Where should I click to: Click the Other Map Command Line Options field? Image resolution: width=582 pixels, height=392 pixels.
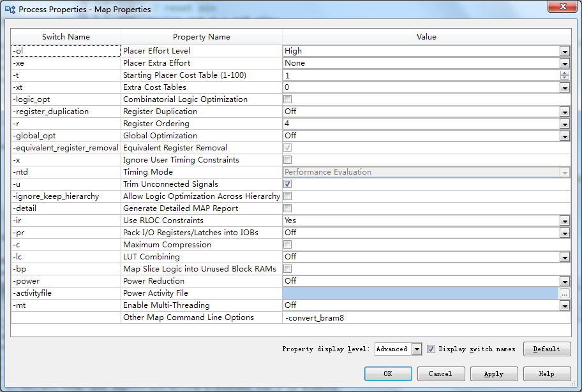(x=426, y=317)
